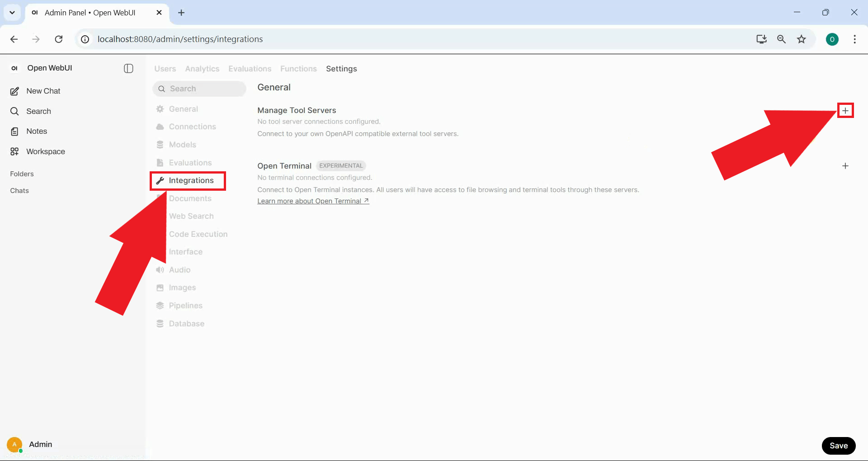Viewport: 868px width, 461px height.
Task: Click the Audio speaker icon
Action: click(160, 270)
